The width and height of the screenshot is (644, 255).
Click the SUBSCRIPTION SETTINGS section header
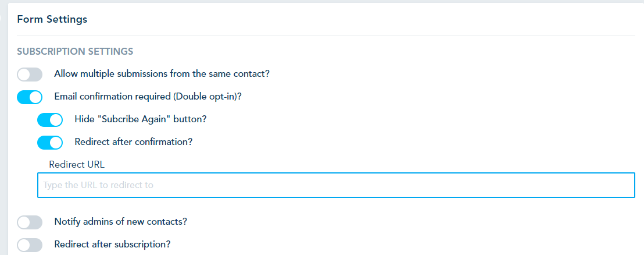click(75, 51)
